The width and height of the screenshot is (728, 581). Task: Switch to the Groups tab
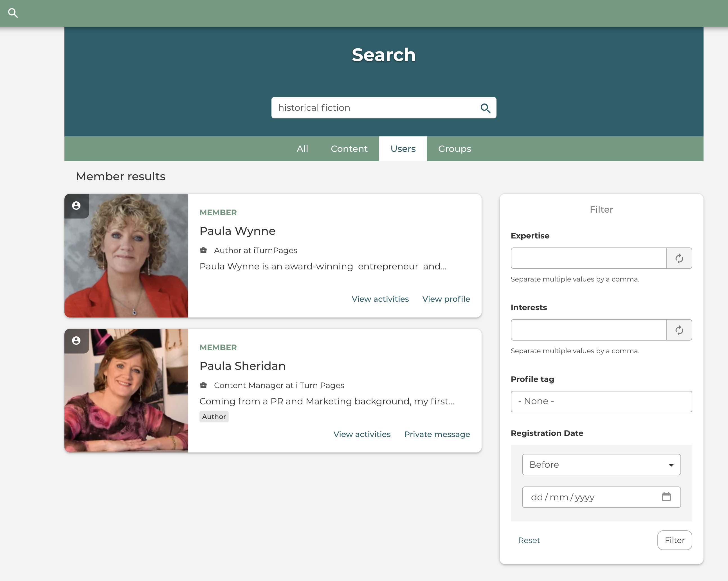pyautogui.click(x=455, y=149)
